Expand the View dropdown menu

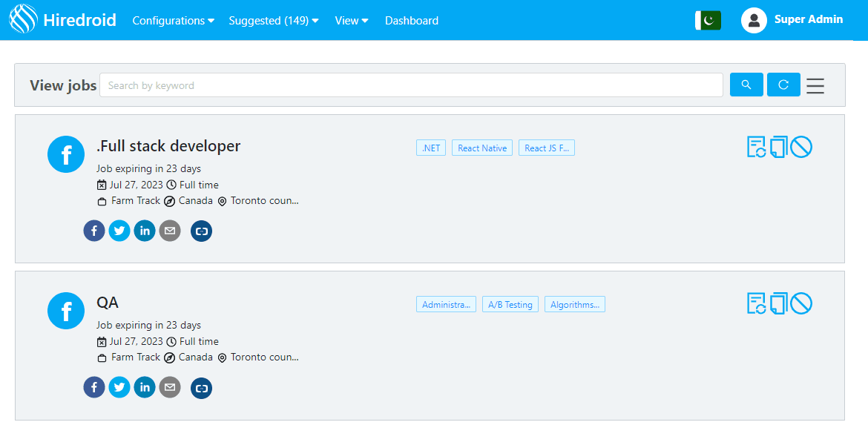[351, 21]
